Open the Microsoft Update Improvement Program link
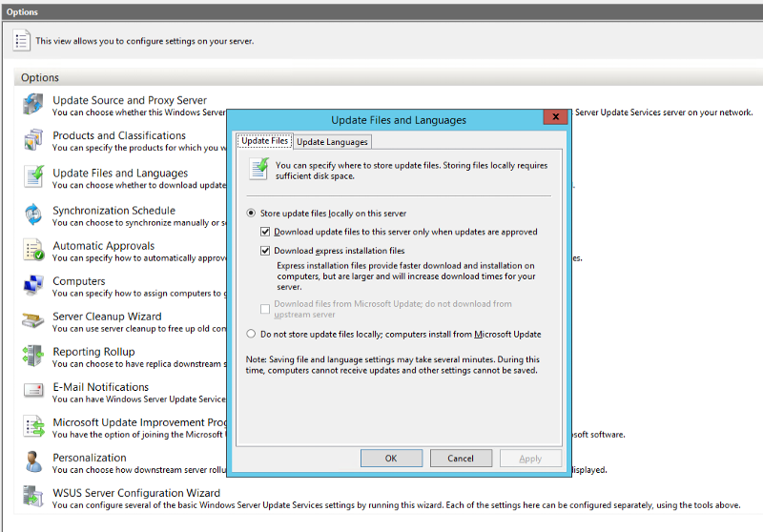Screen dimensions: 763x532 tap(139, 422)
